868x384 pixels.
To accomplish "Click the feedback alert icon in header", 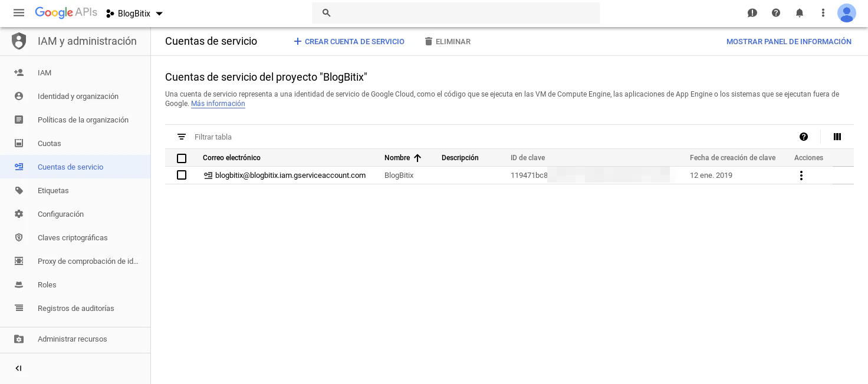I will (x=752, y=13).
